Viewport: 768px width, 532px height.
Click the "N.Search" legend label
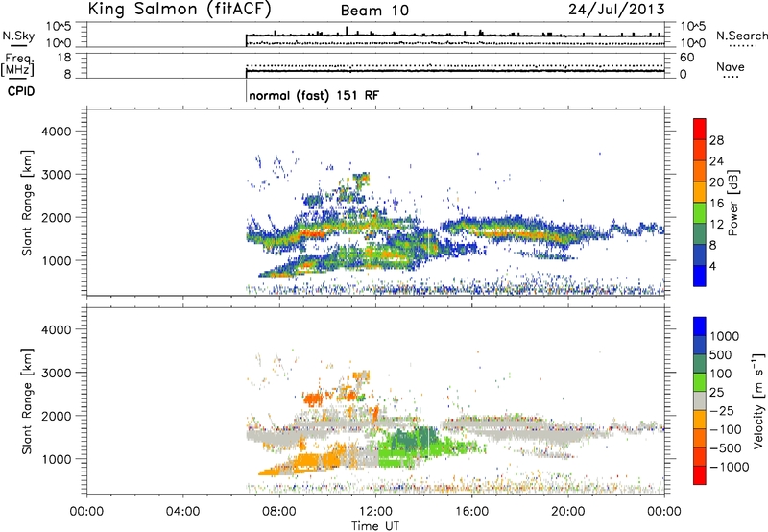coord(741,36)
